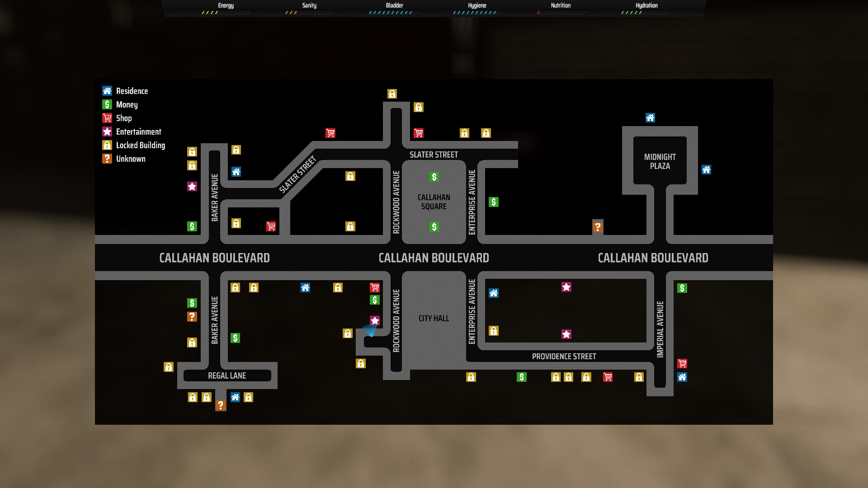Image resolution: width=868 pixels, height=488 pixels.
Task: Click the Residence icon north of Midnight Plaza
Action: tap(650, 118)
